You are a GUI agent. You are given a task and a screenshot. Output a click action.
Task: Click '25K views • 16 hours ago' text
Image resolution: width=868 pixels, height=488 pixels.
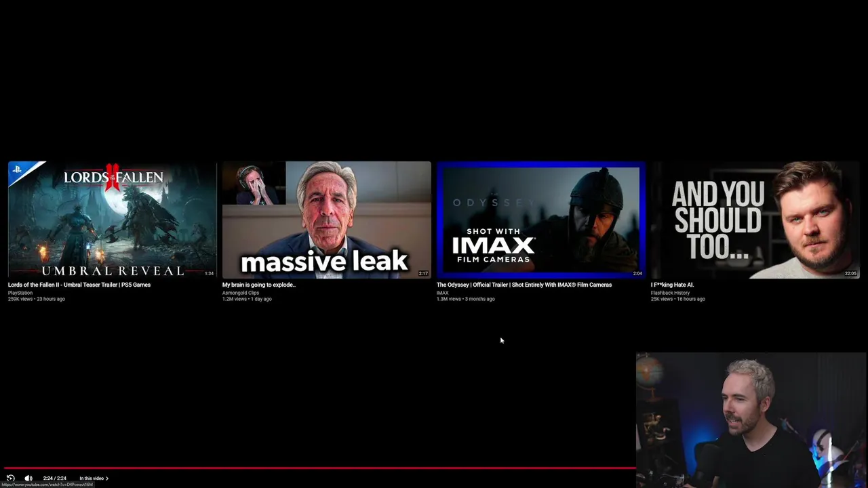click(x=678, y=299)
